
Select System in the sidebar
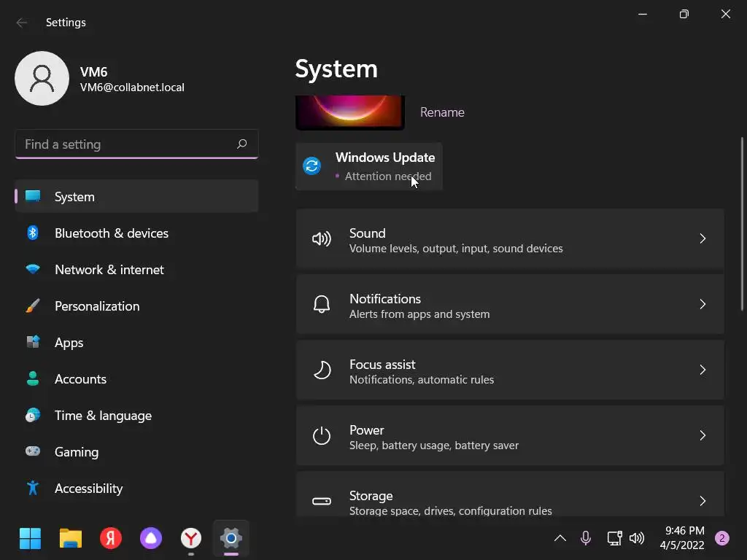point(136,196)
